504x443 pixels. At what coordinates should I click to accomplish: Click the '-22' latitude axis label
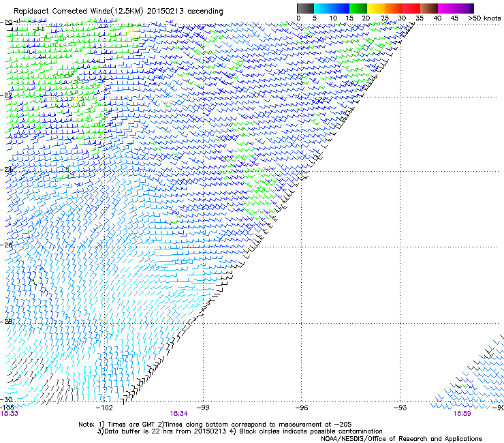[x=6, y=95]
